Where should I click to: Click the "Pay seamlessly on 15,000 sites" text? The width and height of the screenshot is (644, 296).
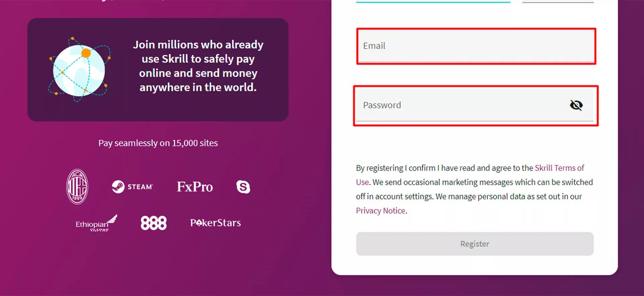[158, 143]
